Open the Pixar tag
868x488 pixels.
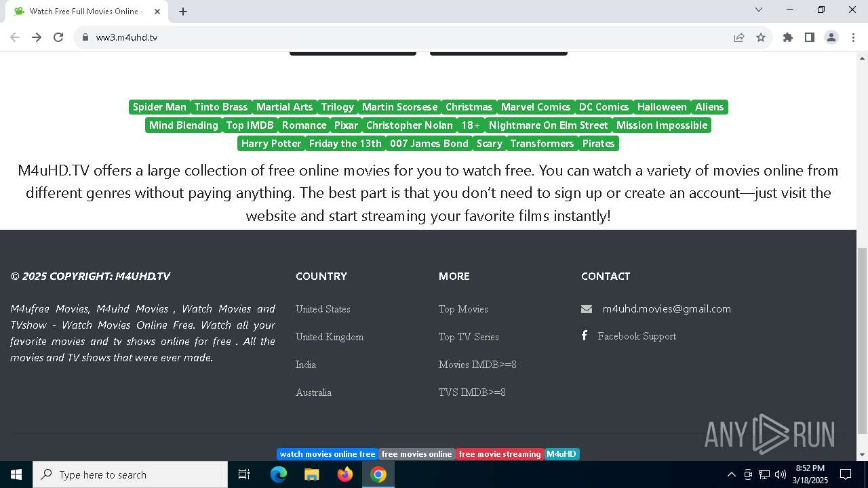click(x=346, y=125)
